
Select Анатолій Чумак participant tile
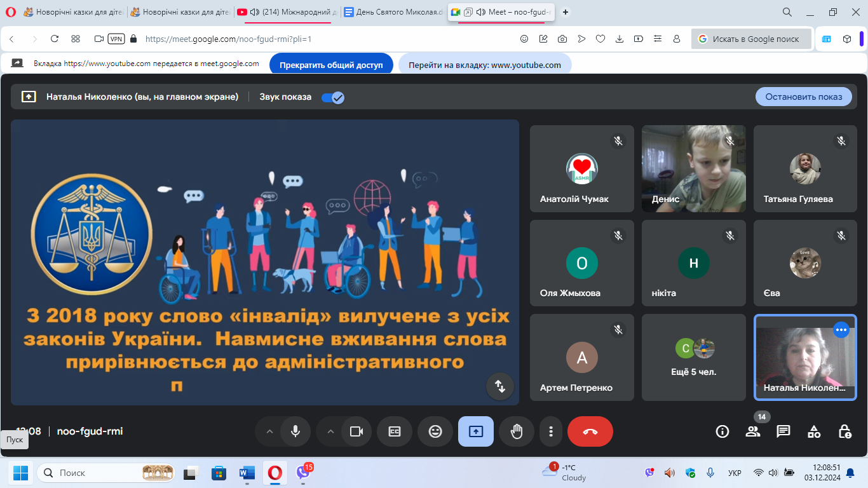[x=582, y=168]
